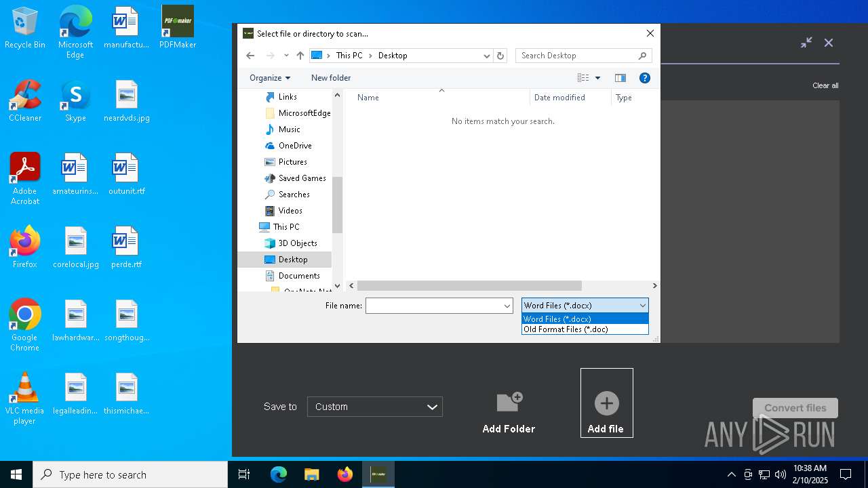This screenshot has height=488, width=868.
Task: Select the legalleadin... image file
Action: point(75,394)
